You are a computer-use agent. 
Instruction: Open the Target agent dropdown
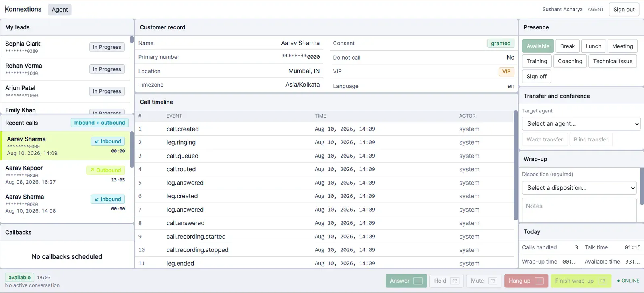pos(581,124)
